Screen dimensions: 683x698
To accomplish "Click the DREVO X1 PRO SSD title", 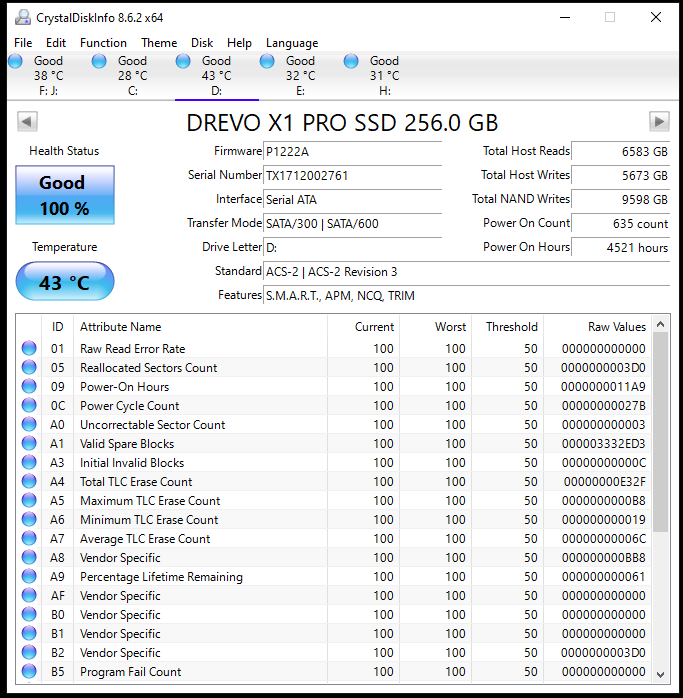I will (342, 123).
